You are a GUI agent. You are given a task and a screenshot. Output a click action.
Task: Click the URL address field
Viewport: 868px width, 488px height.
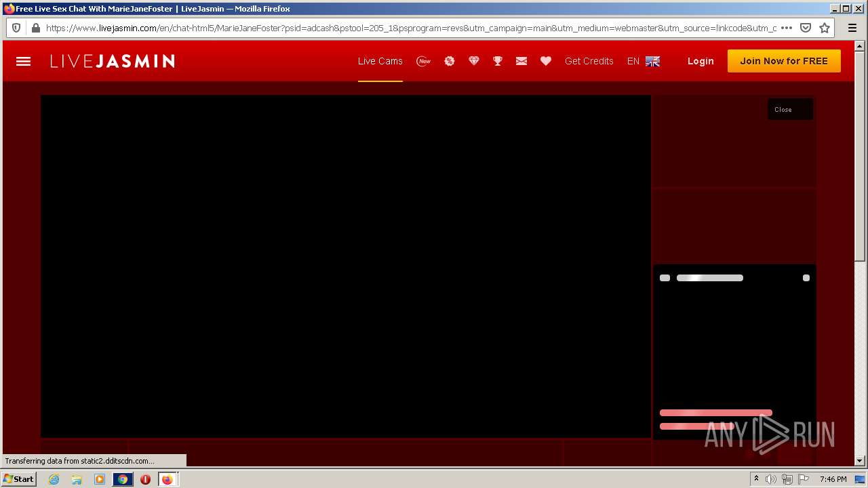coord(411,28)
